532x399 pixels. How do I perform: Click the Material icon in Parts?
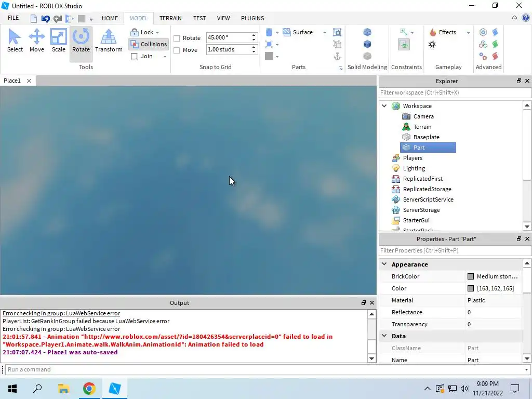pyautogui.click(x=269, y=45)
